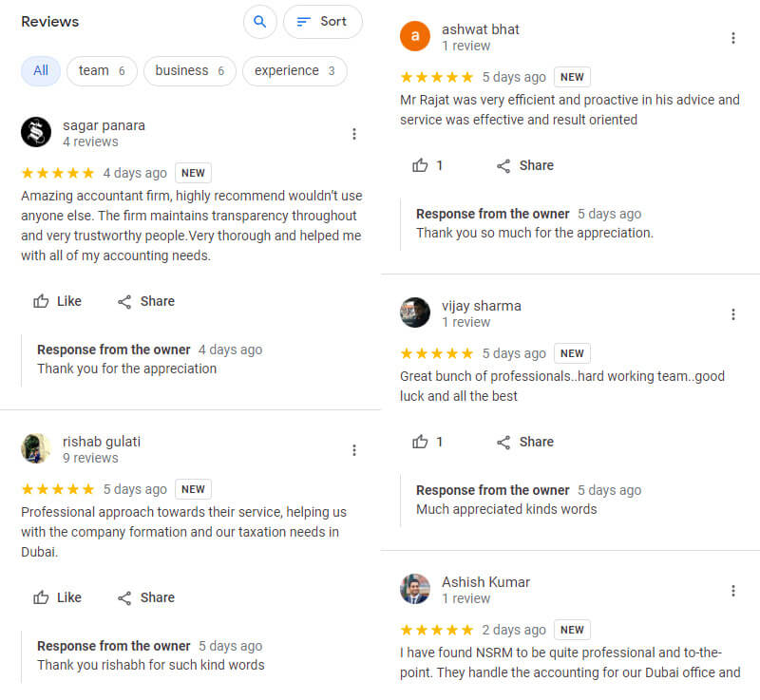The width and height of the screenshot is (760, 700).
Task: Open more options for sagar panara review
Action: (354, 134)
